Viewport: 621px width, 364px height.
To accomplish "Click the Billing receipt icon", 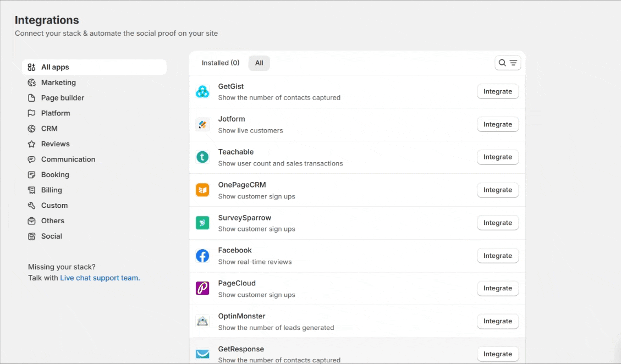I will [x=32, y=190].
